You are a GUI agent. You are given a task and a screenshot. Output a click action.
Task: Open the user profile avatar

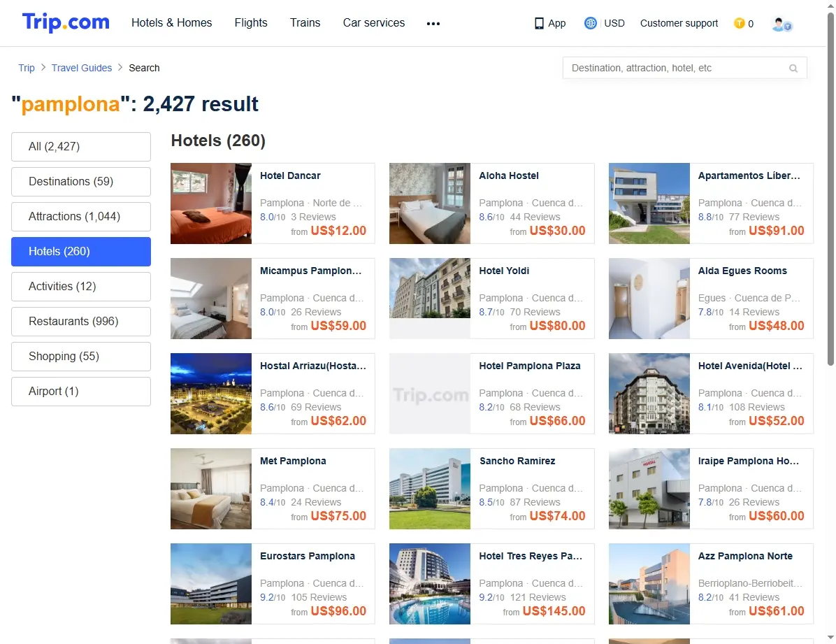click(x=782, y=24)
